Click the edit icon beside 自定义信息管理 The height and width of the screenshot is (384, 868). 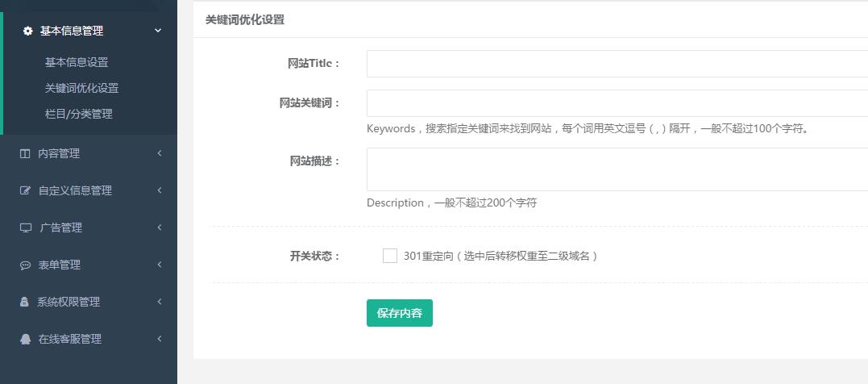click(x=25, y=190)
